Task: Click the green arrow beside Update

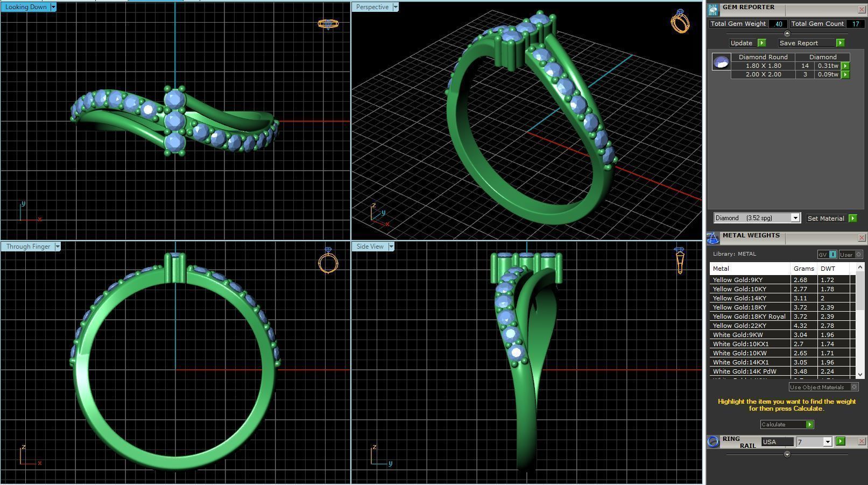Action: tap(761, 43)
